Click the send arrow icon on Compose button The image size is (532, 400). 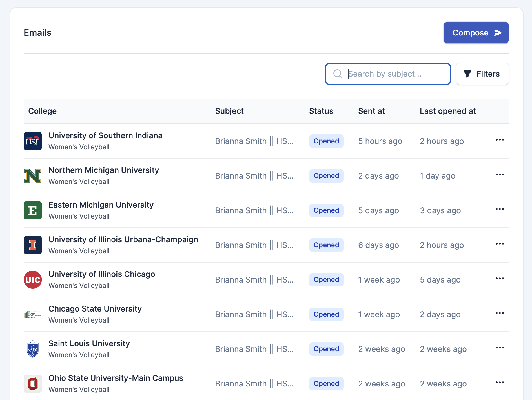point(497,32)
